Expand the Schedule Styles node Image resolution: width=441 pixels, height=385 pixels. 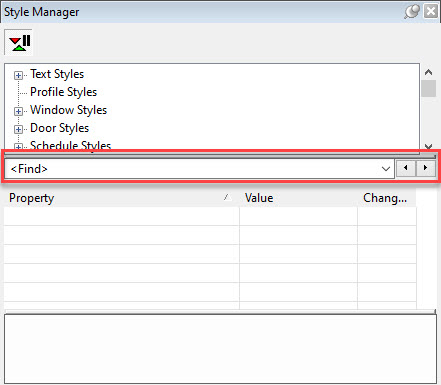point(18,147)
